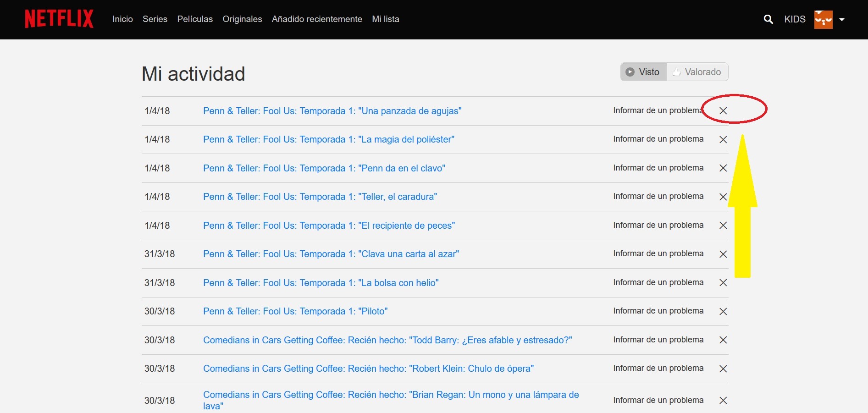Screen dimensions: 868x413
Task: Remove the "Piloto" episode with its X
Action: 723,311
